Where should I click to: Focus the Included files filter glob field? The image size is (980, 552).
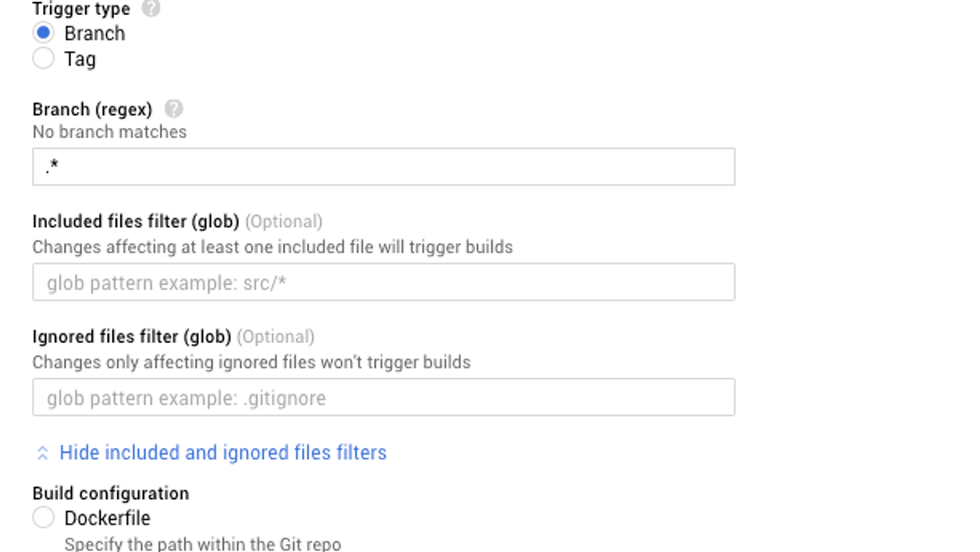pos(384,282)
